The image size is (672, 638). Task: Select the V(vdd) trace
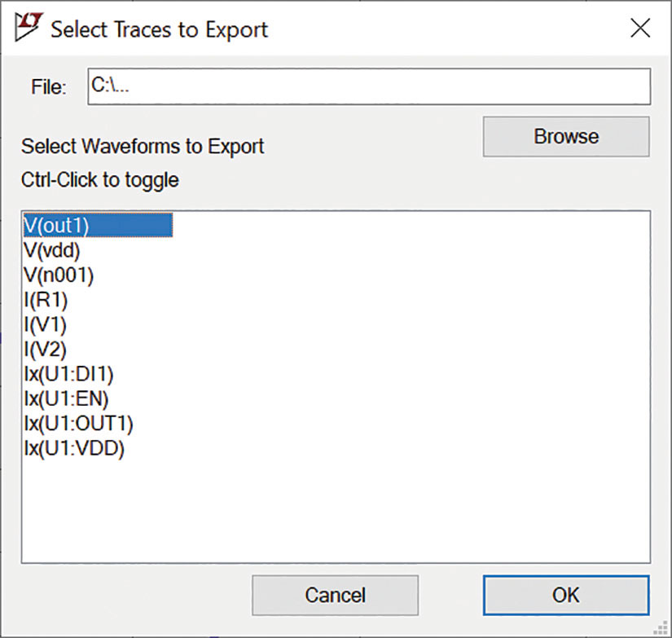tap(52, 250)
